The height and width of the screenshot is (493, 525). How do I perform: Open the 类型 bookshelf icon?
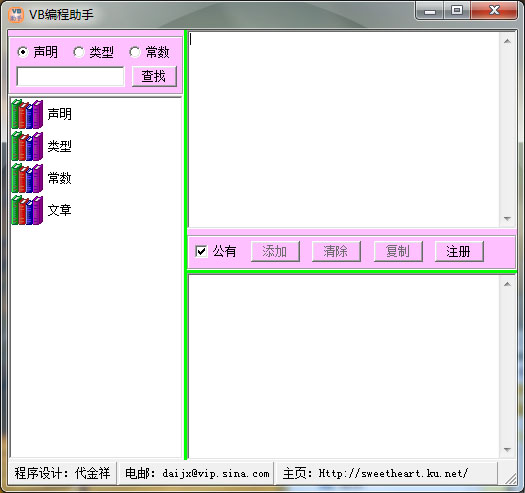pyautogui.click(x=27, y=146)
